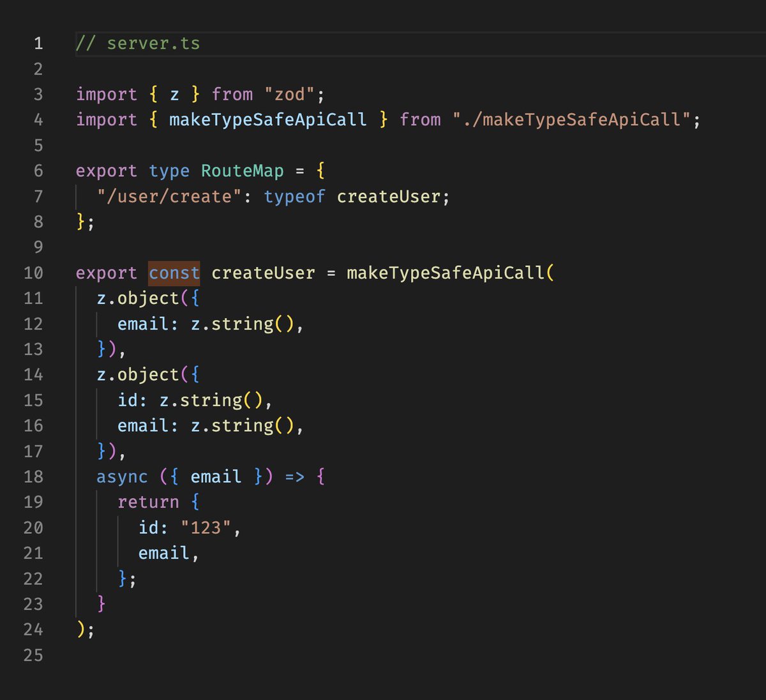Click the from keyword on line 4
Viewport: 766px width, 700px height.
[420, 120]
